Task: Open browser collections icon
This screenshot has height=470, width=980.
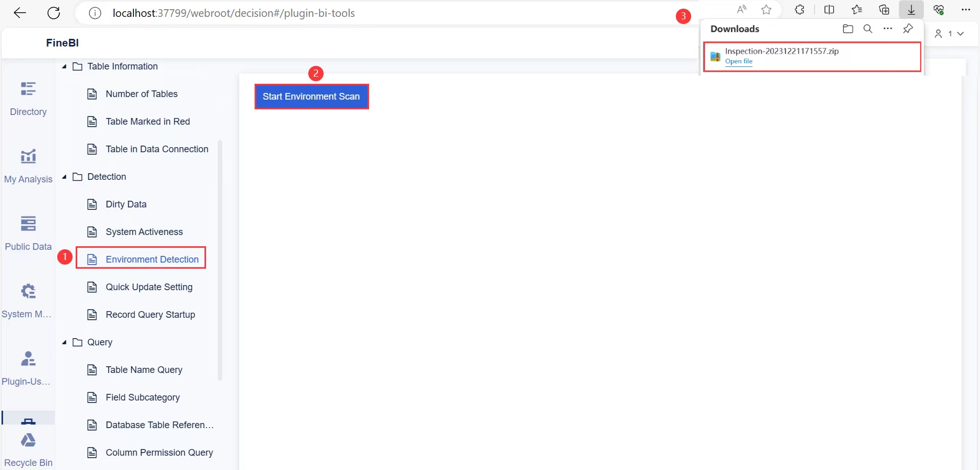Action: [884, 10]
